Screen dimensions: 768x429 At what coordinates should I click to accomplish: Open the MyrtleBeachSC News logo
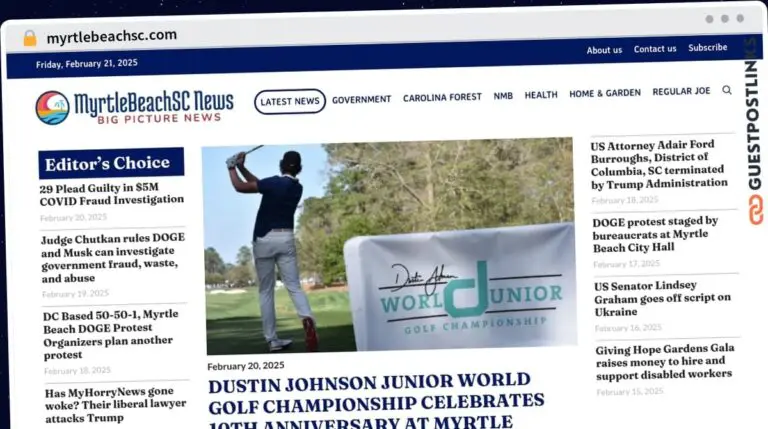134,107
